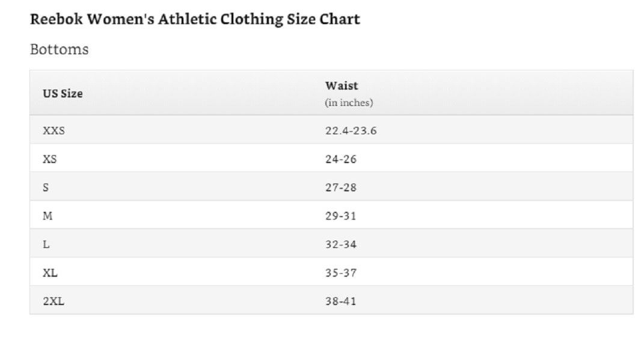Select the XXS size cell
This screenshot has width=644, height=361.
[x=54, y=131]
